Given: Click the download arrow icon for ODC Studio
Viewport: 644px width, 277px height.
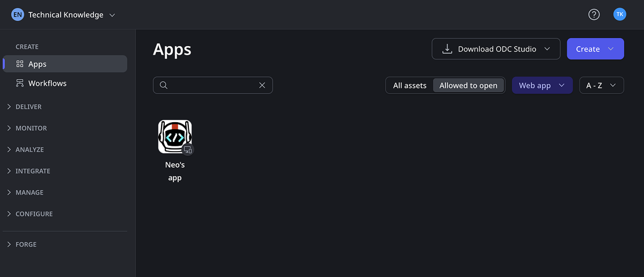Looking at the screenshot, I should tap(447, 49).
